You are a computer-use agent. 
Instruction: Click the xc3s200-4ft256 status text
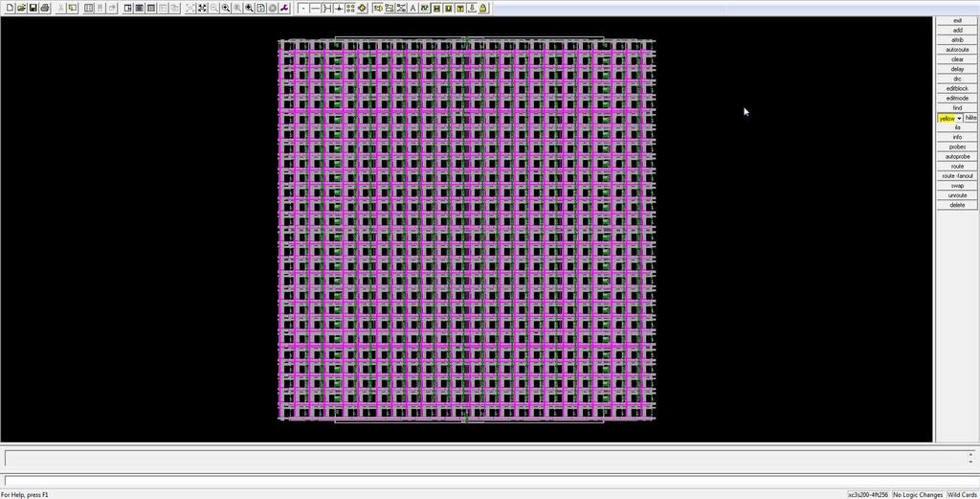pos(867,494)
